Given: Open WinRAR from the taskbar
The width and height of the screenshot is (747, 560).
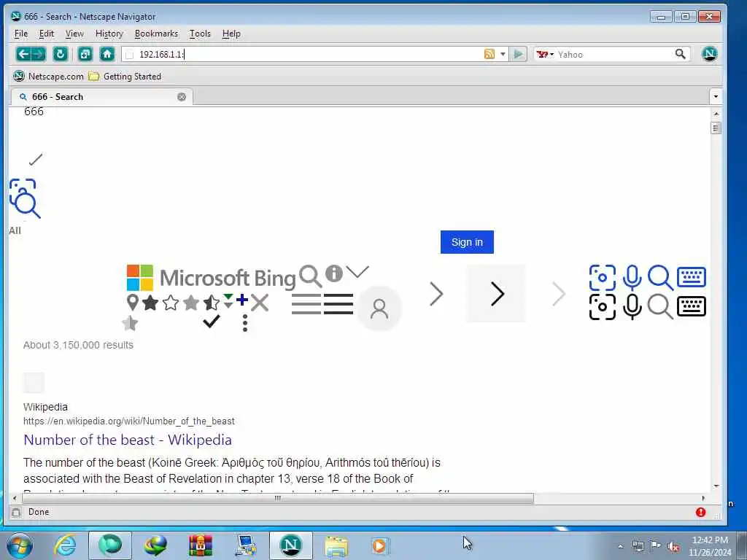Looking at the screenshot, I should pyautogui.click(x=200, y=545).
